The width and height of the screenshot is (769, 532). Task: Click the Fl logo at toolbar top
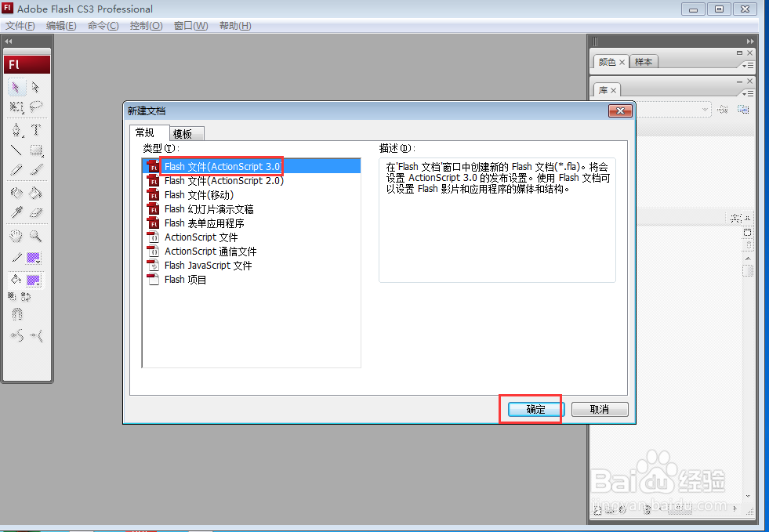[27, 65]
